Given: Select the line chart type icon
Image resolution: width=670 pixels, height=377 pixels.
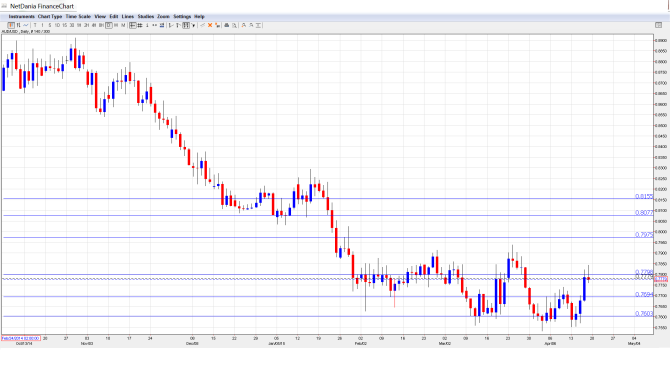Looking at the screenshot, I should 26,25.
